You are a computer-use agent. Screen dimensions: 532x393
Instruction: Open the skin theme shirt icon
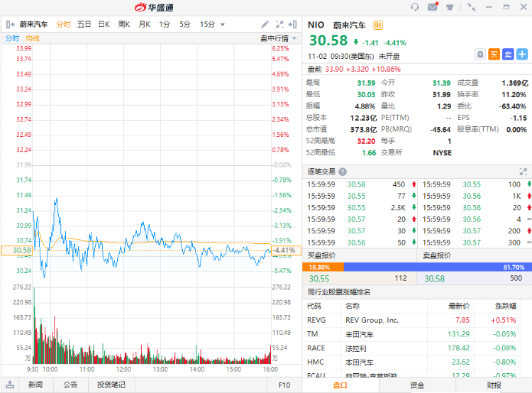tap(450, 7)
